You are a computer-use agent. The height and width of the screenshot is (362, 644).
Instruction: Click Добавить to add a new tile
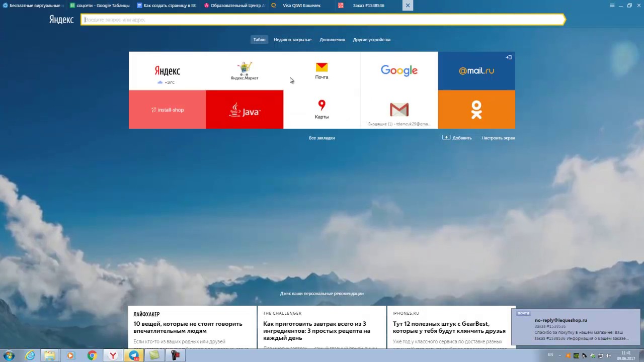[457, 138]
